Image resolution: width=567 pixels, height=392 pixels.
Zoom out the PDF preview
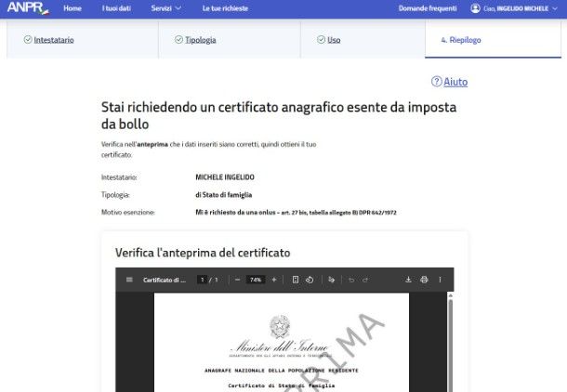click(237, 280)
